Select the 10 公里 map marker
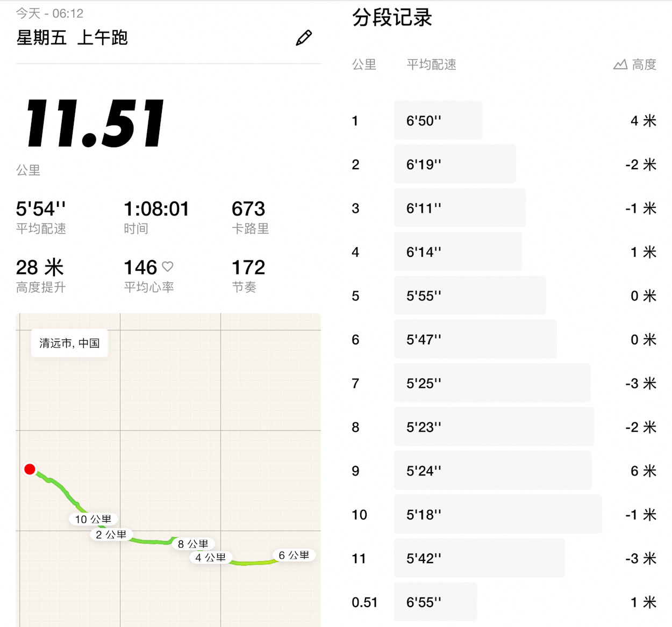 [93, 519]
